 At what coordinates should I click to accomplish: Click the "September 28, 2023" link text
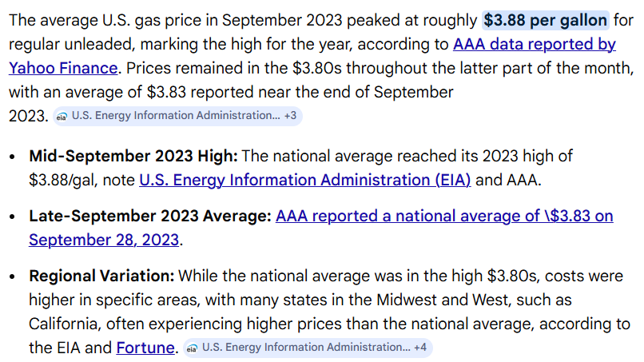click(104, 239)
